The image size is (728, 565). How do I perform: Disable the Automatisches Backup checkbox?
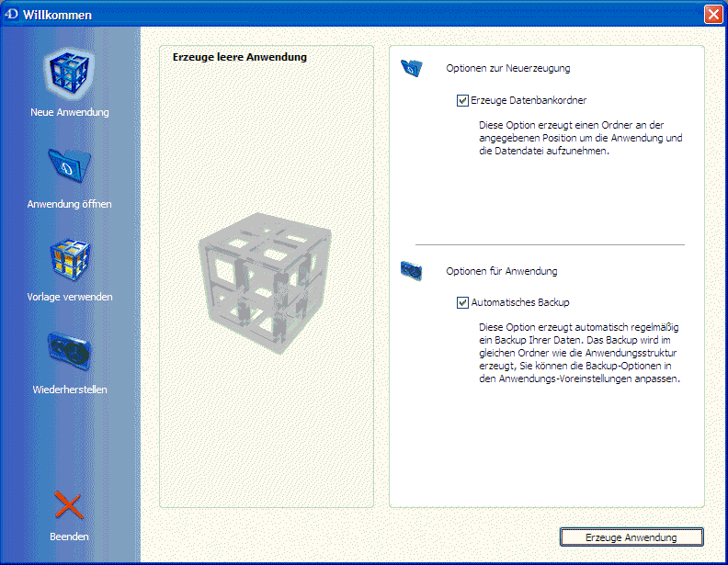click(462, 302)
